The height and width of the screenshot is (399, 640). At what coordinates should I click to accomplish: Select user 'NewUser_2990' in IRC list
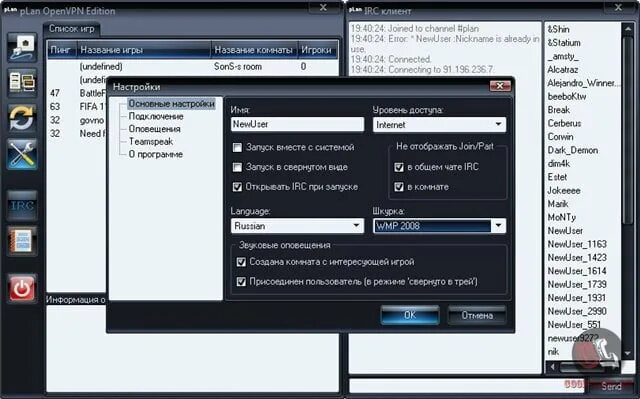pyautogui.click(x=577, y=312)
